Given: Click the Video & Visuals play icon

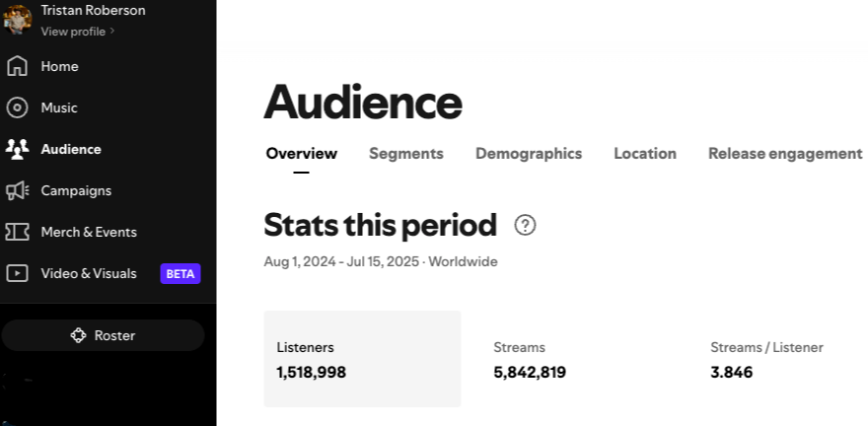Looking at the screenshot, I should pos(17,273).
